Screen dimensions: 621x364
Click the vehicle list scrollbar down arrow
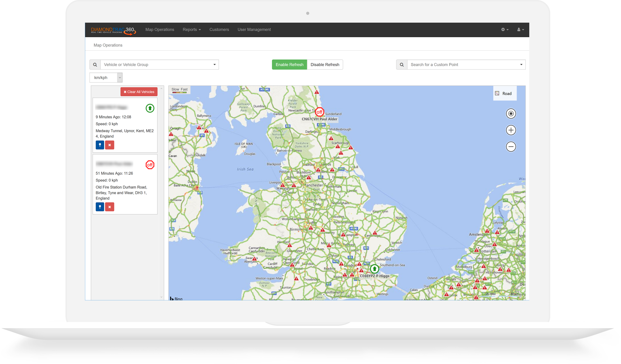click(x=161, y=297)
